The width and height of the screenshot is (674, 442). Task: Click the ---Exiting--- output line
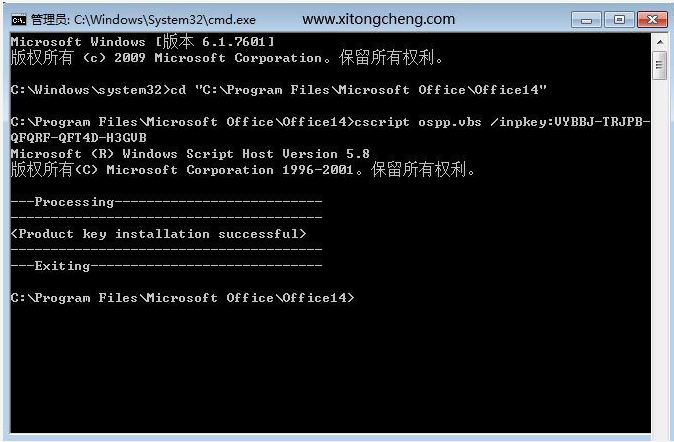[166, 266]
